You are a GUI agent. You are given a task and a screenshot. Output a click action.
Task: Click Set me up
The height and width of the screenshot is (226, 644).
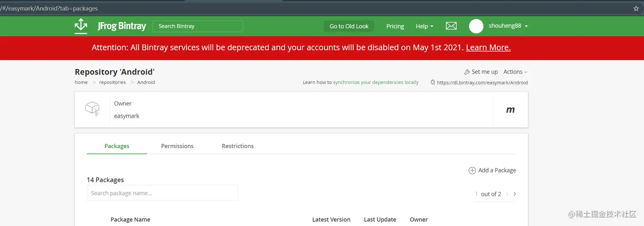click(485, 72)
